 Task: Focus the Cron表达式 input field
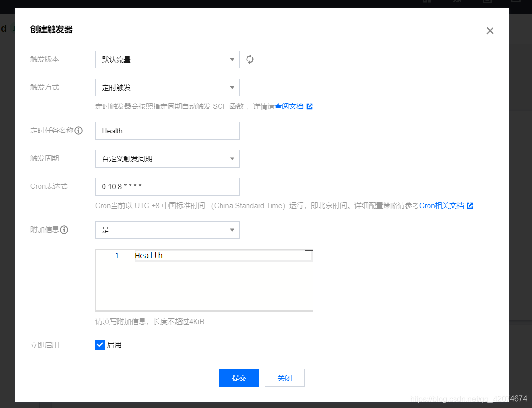[167, 187]
